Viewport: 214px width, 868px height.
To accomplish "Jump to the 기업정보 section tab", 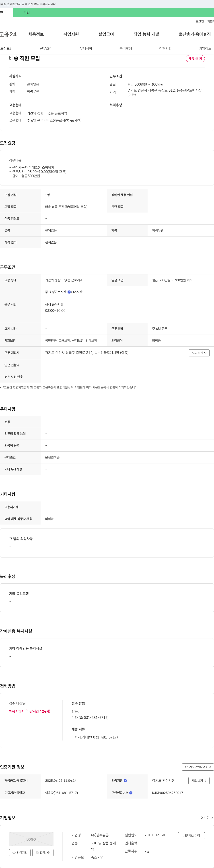I will point(205,49).
